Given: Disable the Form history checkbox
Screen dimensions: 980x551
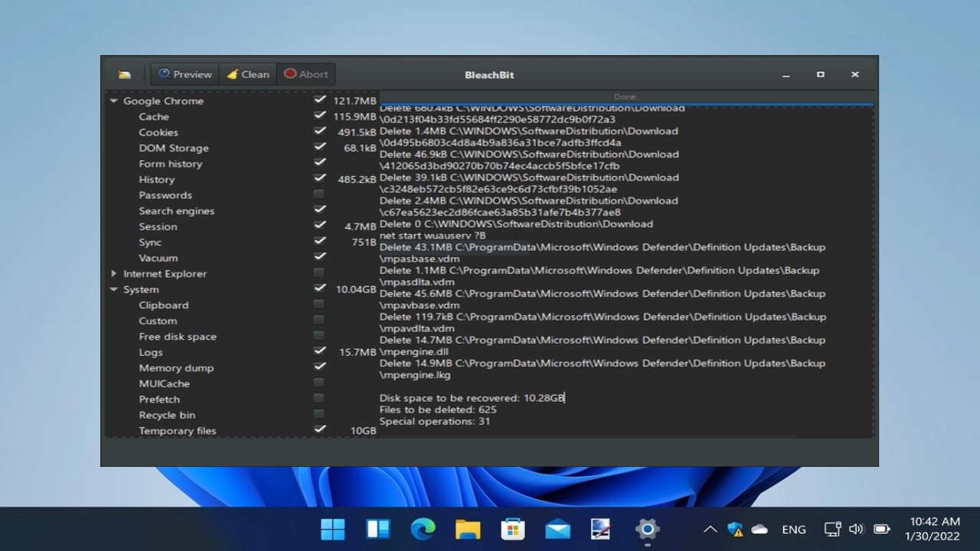Looking at the screenshot, I should point(319,162).
